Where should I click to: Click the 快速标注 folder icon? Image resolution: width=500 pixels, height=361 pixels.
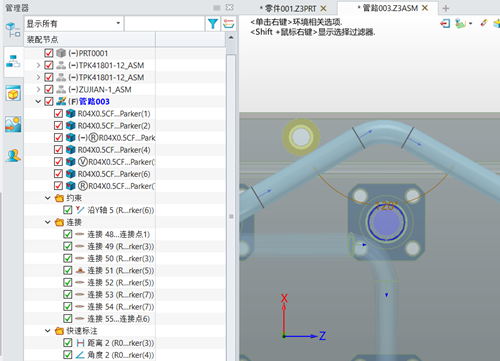click(x=59, y=331)
